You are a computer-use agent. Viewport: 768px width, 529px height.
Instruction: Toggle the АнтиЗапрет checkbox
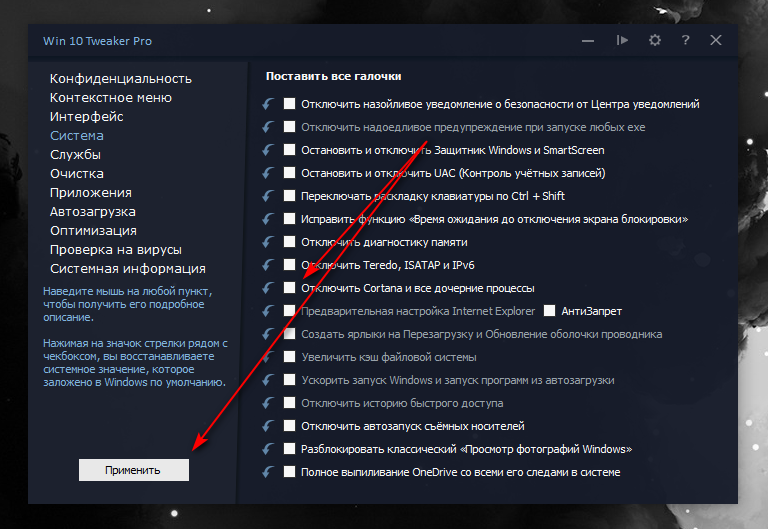tap(550, 311)
